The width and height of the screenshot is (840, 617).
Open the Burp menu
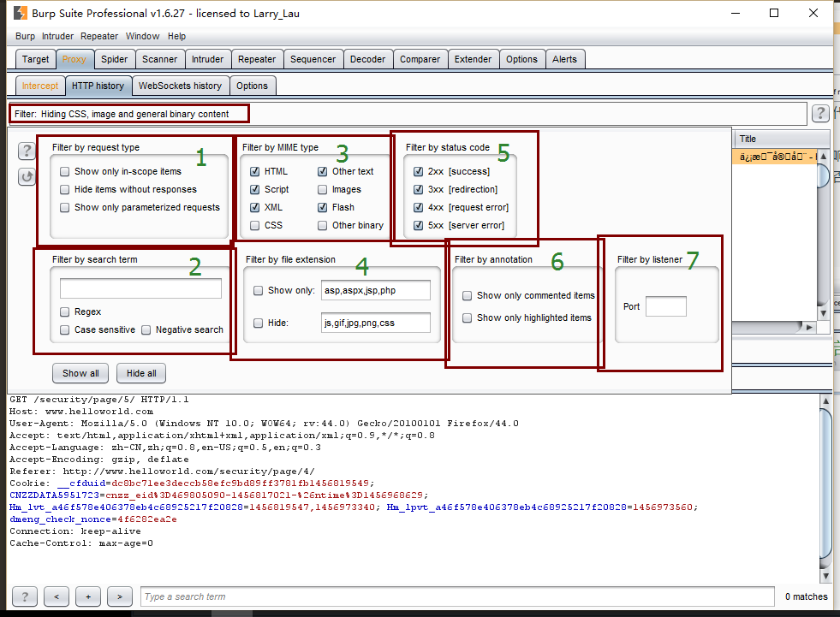pos(25,36)
